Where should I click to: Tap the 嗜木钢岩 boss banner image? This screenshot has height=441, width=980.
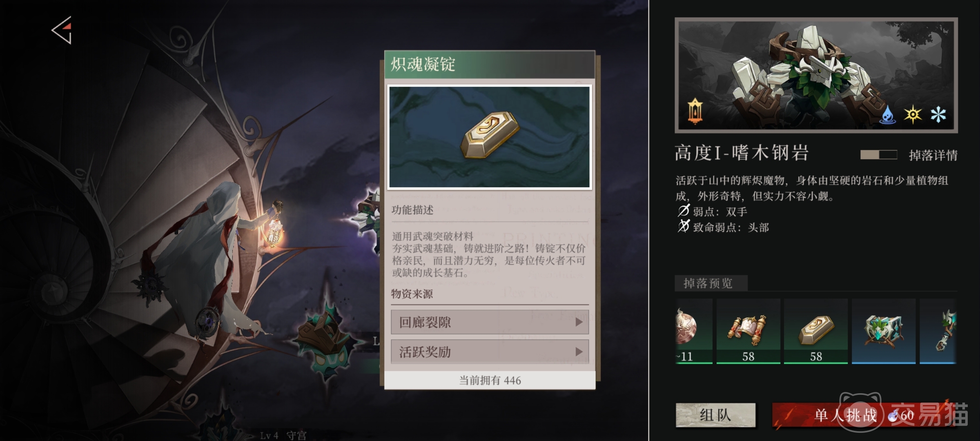point(816,75)
